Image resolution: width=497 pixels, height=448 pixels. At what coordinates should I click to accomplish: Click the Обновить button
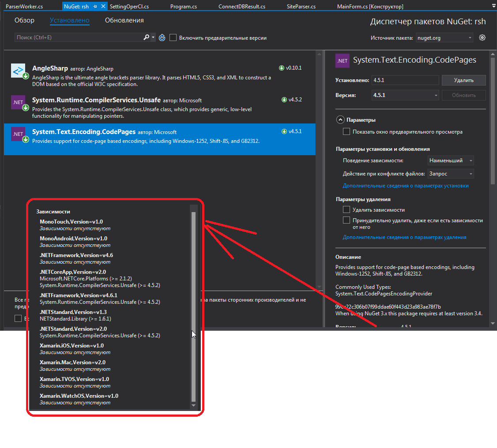pos(464,95)
